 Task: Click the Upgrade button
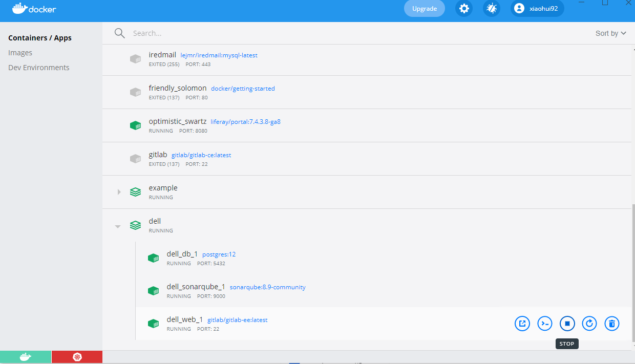[425, 8]
